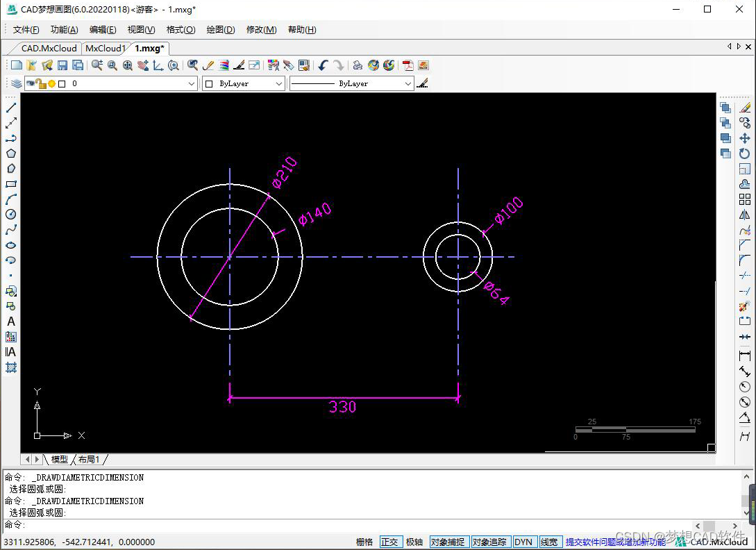756x550 pixels.
Task: Select the Rotate tool
Action: click(745, 153)
